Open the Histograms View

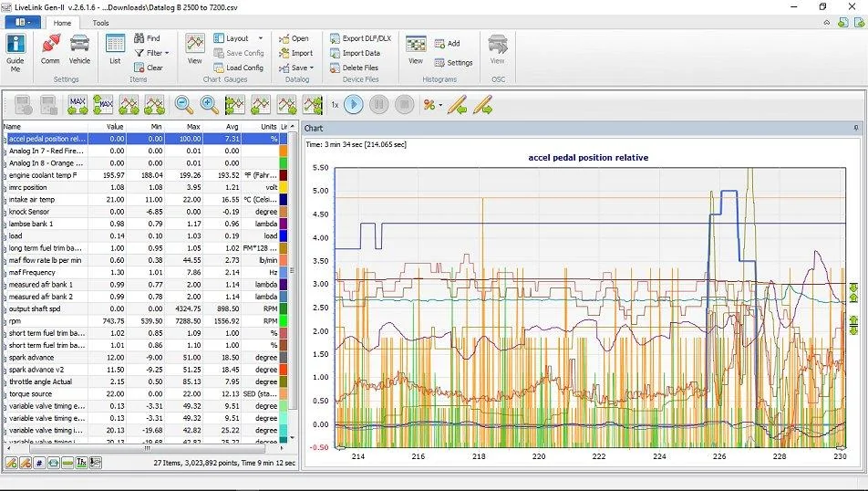point(416,50)
